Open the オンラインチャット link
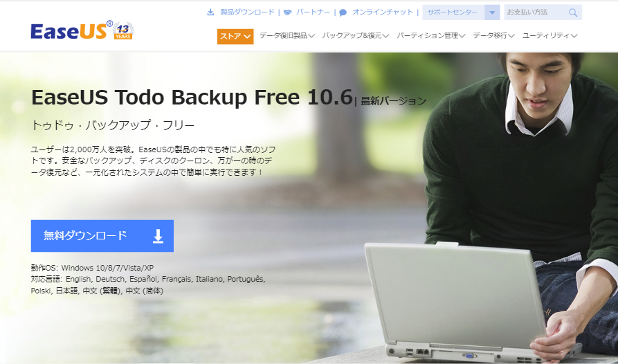Viewport: 618px width, 364px height. coord(382,12)
